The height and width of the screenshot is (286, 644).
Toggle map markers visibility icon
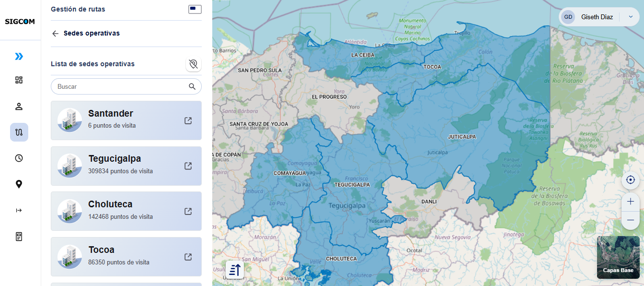point(194,64)
